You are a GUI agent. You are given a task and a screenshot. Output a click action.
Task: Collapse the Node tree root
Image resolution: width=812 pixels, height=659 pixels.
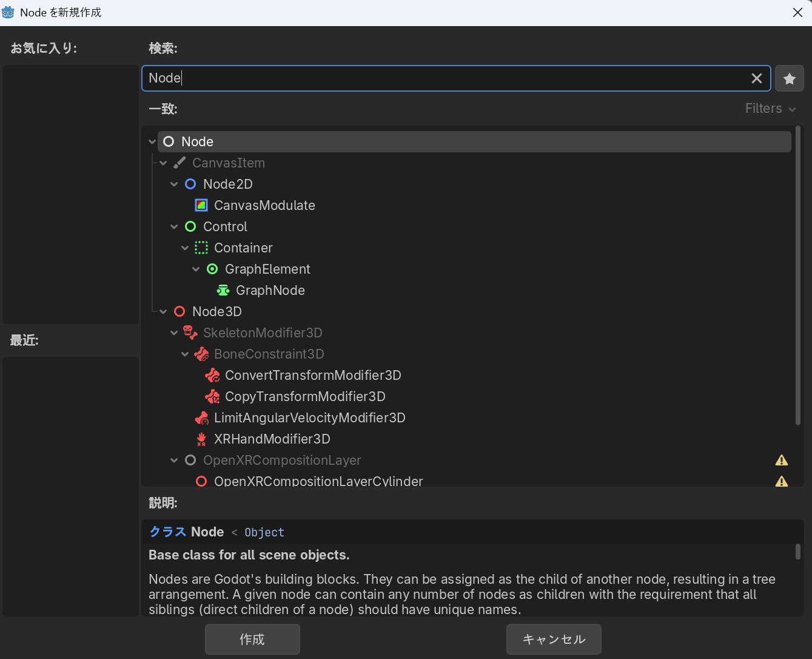click(x=152, y=141)
